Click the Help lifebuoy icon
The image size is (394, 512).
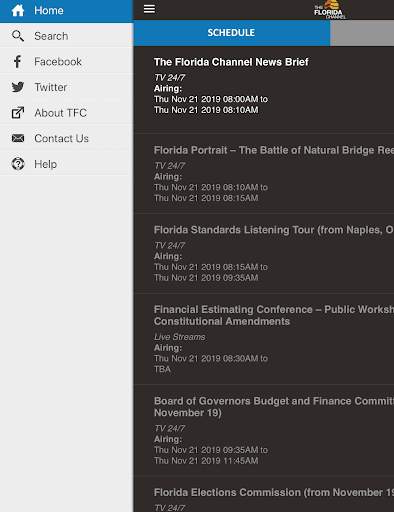(18, 164)
